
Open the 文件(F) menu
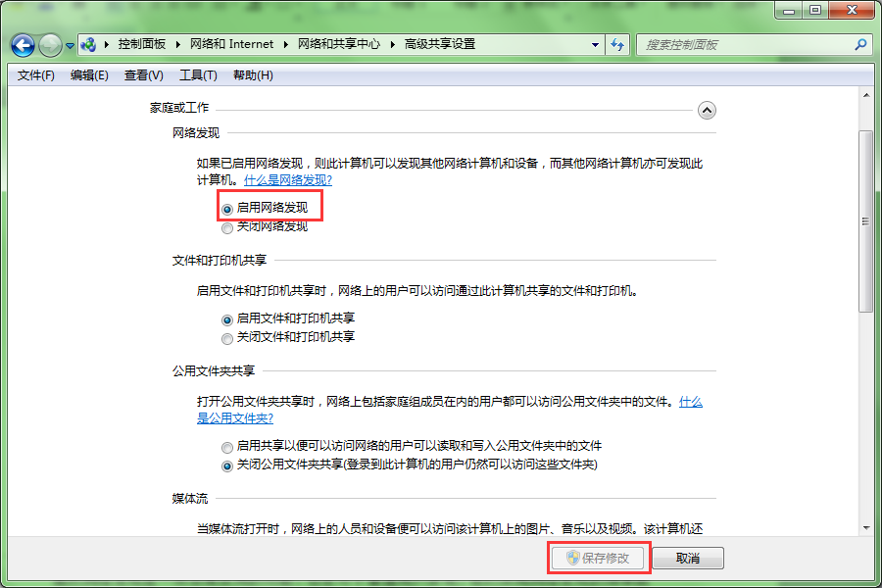(36, 75)
